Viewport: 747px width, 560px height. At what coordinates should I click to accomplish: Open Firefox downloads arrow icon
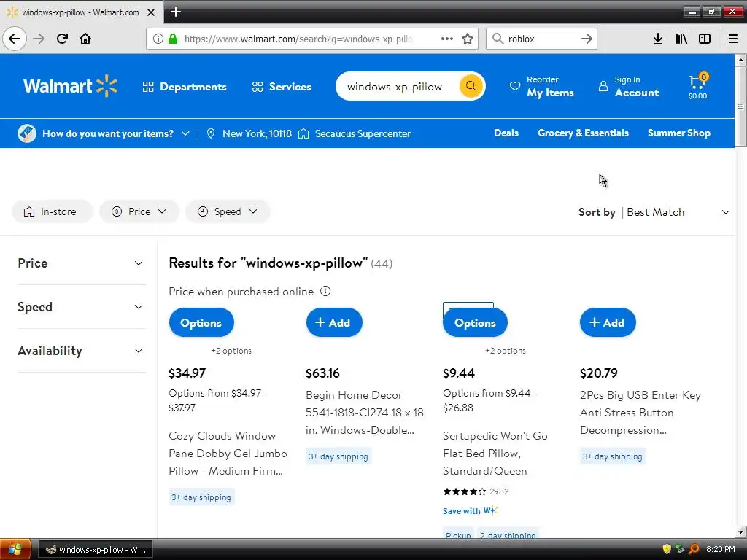coord(657,39)
